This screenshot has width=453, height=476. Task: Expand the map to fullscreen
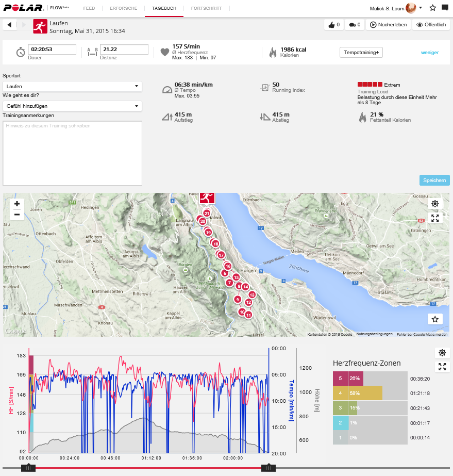point(435,218)
